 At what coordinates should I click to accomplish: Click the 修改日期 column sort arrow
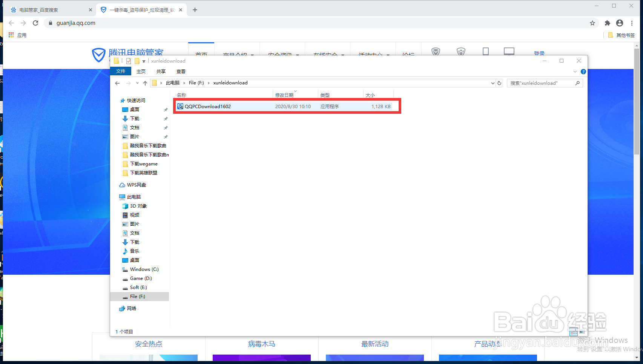pyautogui.click(x=296, y=92)
